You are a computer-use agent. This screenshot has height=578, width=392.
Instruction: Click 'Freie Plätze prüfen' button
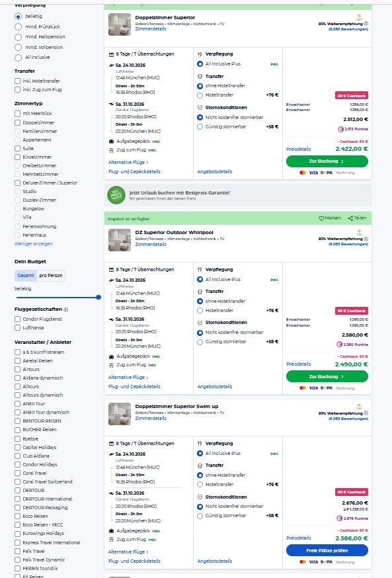pos(327,550)
